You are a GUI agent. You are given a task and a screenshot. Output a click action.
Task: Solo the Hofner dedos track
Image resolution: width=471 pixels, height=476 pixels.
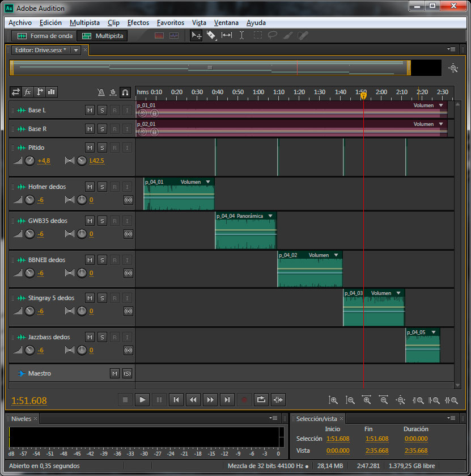[102, 187]
